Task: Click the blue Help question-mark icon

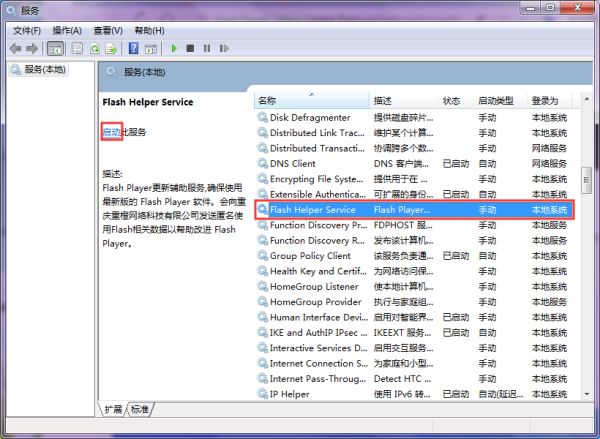Action: pyautogui.click(x=134, y=49)
